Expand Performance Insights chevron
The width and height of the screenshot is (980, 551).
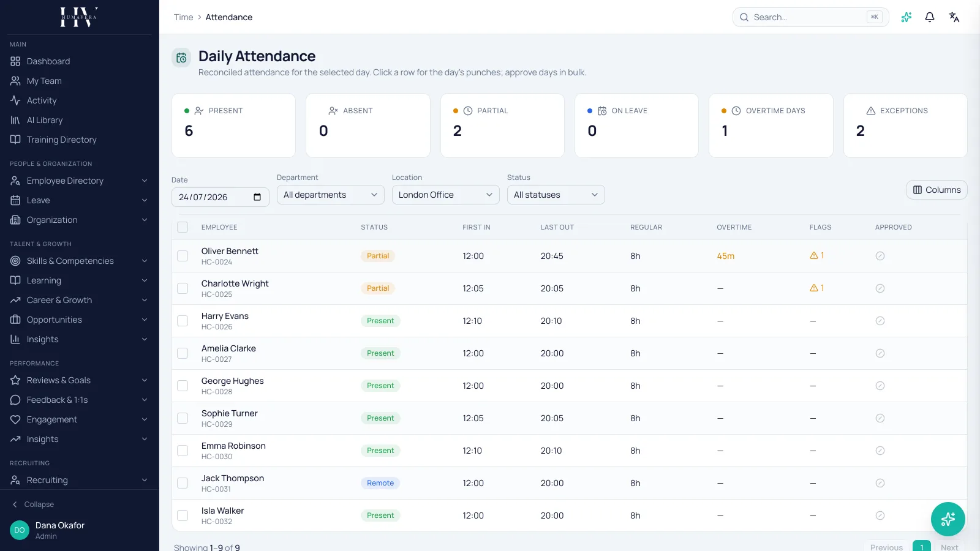(x=145, y=439)
